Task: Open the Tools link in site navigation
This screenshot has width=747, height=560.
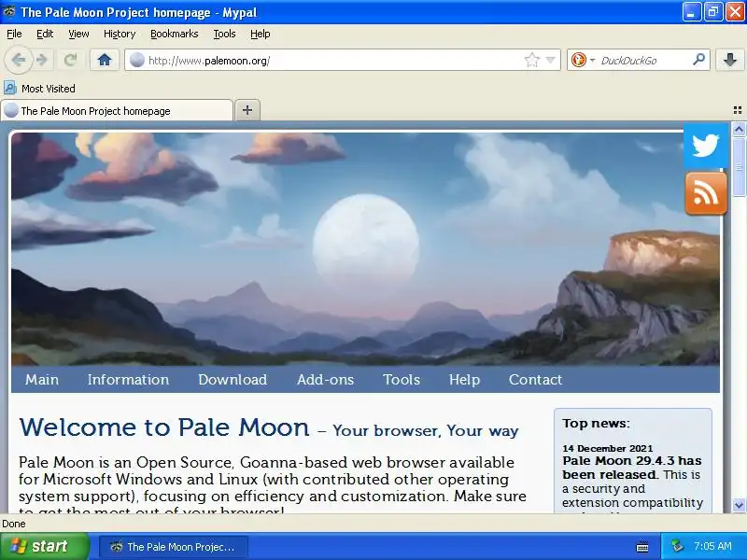Action: [402, 380]
